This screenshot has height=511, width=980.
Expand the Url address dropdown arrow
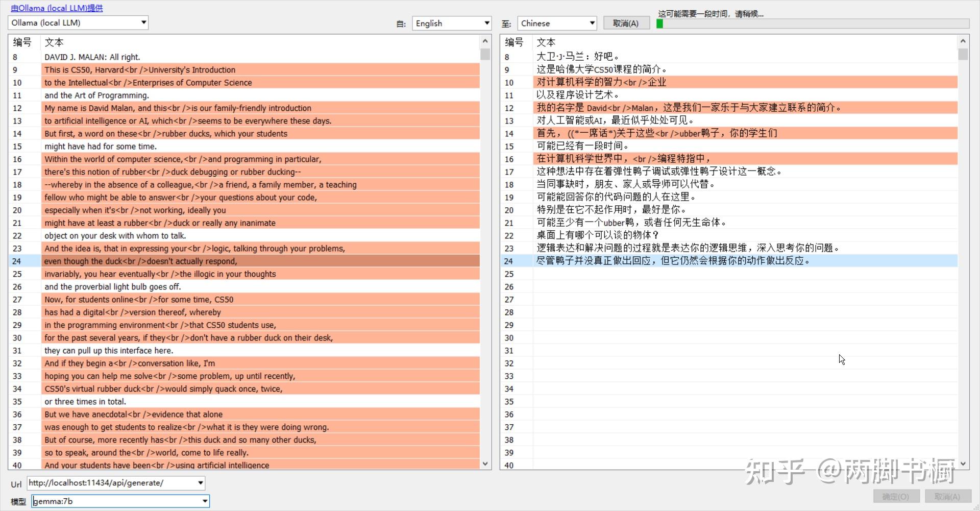(201, 482)
